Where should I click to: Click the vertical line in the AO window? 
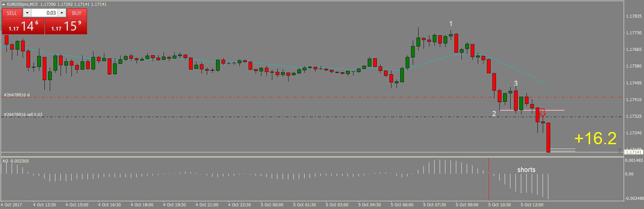pos(489,179)
